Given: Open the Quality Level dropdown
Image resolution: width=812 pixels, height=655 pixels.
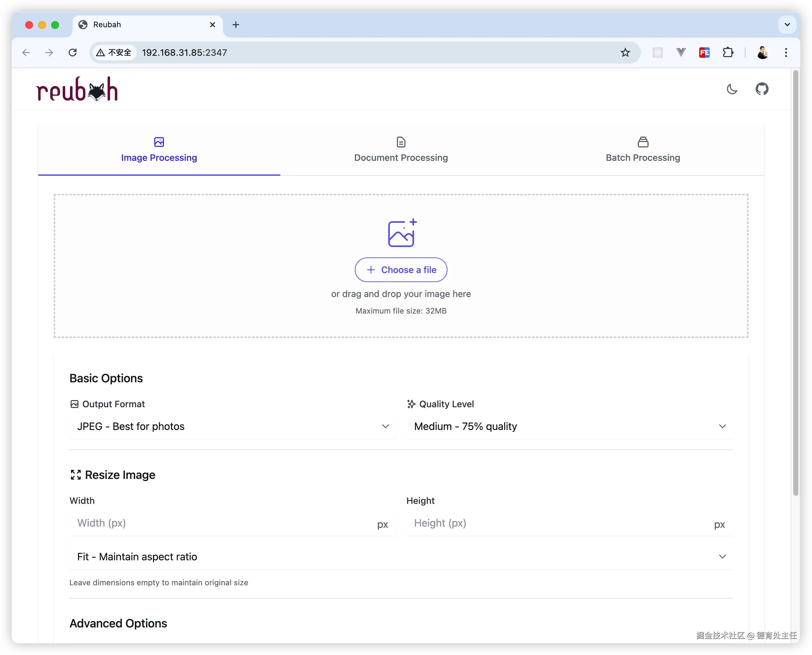Looking at the screenshot, I should (569, 426).
